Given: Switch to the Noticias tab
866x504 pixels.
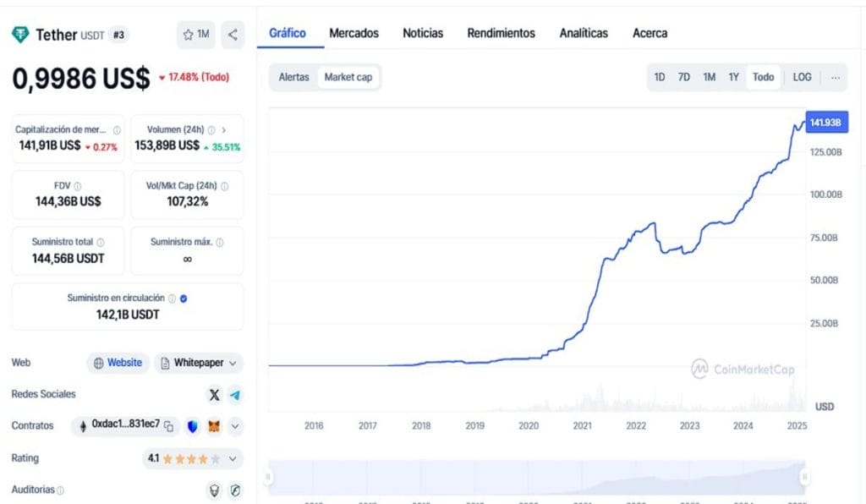Looking at the screenshot, I should point(423,33).
